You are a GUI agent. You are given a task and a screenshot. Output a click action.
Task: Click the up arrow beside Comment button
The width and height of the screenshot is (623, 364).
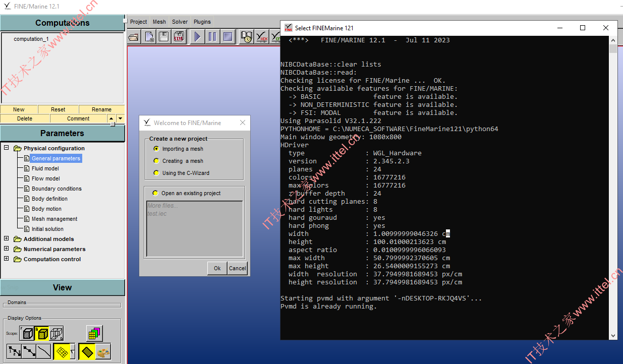click(111, 118)
